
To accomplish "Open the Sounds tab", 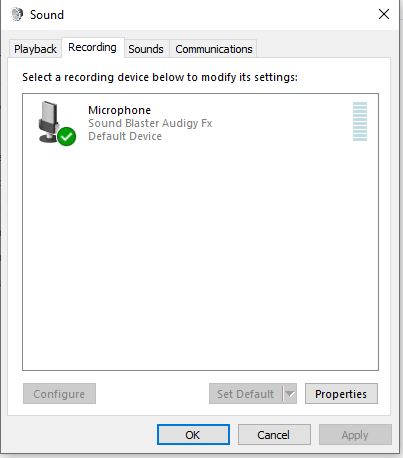I will click(146, 49).
